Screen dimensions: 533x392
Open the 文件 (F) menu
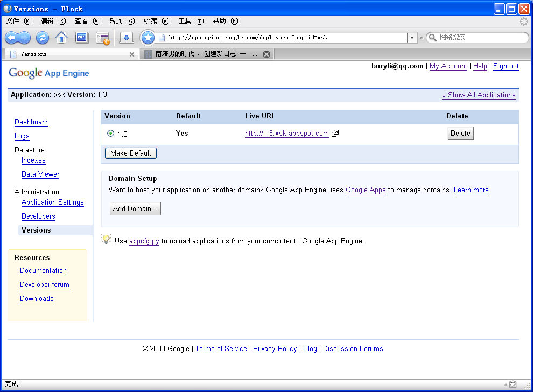coord(19,21)
